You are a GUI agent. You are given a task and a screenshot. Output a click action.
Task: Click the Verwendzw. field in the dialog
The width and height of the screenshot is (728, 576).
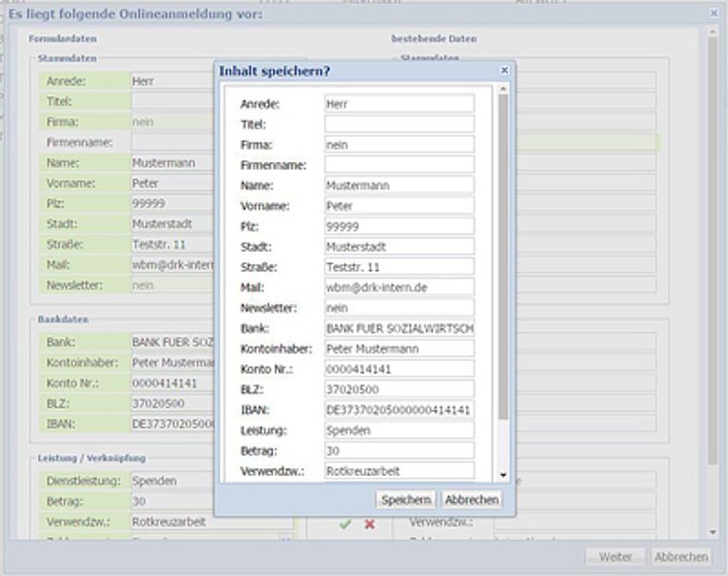(x=399, y=470)
